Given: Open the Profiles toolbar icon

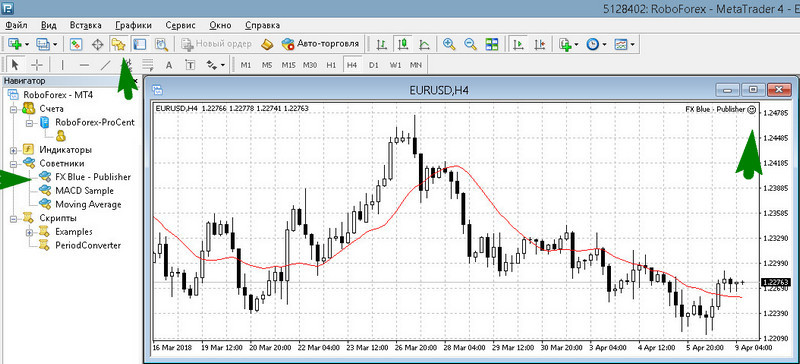Looking at the screenshot, I should (43, 44).
